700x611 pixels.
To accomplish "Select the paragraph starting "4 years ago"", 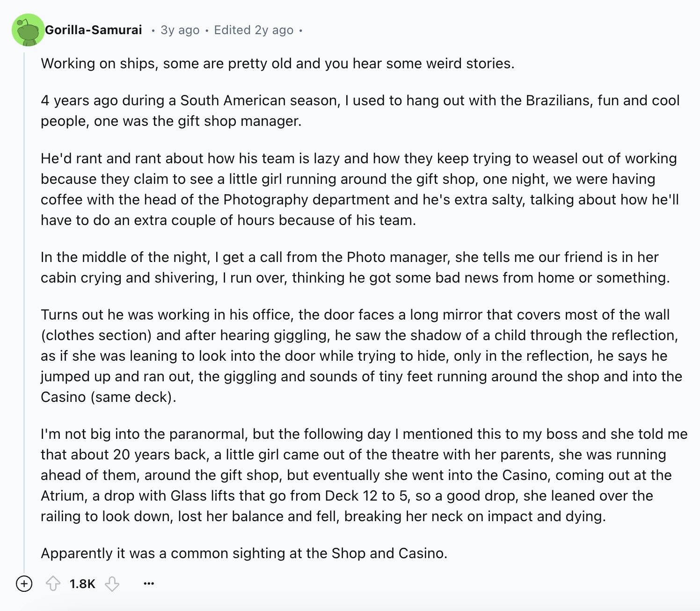I will (x=360, y=110).
